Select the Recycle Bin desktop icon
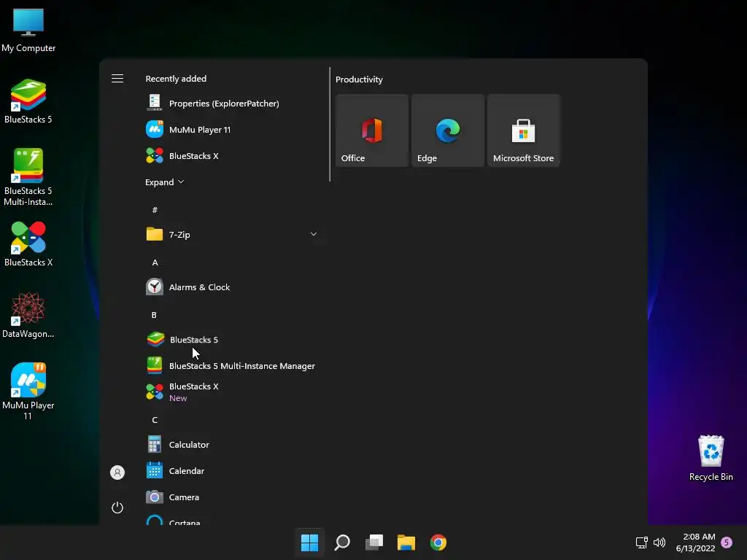747x560 pixels. point(711,459)
